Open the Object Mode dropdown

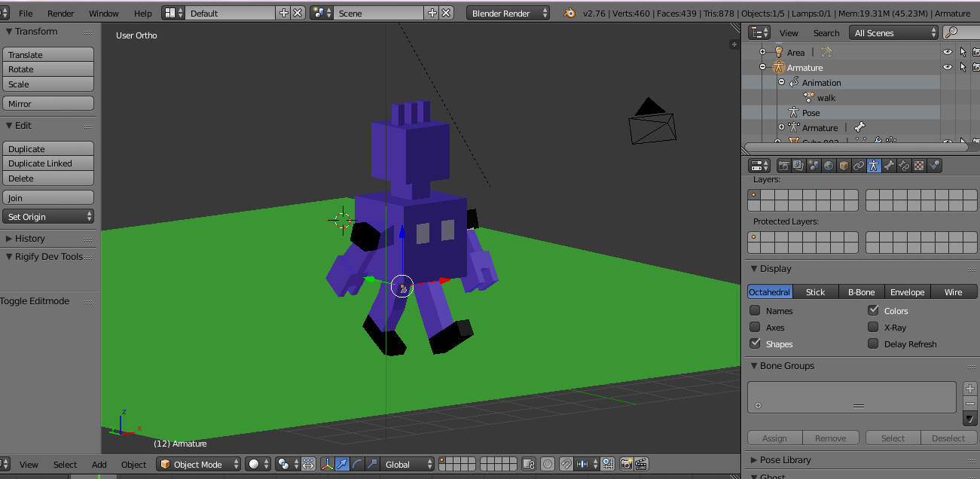click(199, 465)
